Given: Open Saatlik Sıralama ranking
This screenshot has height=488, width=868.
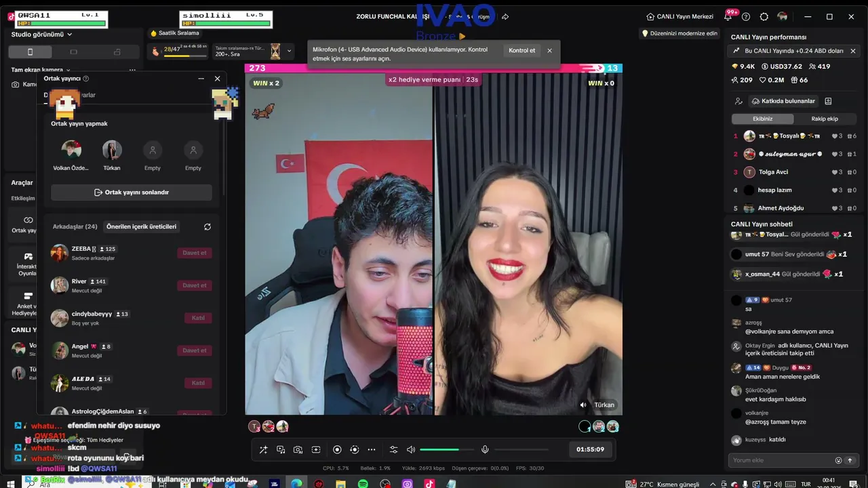Looking at the screenshot, I should [x=175, y=33].
